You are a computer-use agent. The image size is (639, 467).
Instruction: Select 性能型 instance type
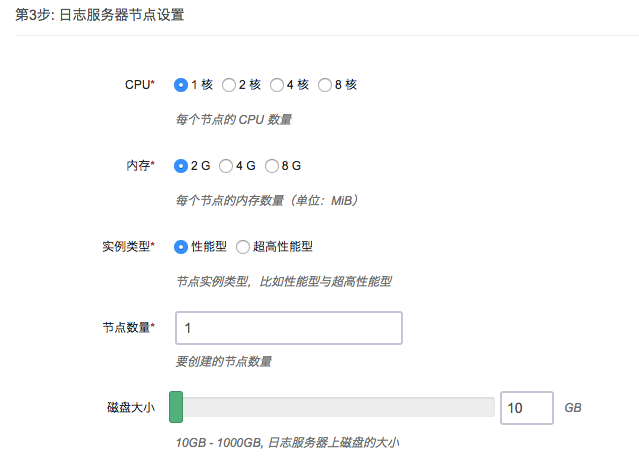coord(181,246)
